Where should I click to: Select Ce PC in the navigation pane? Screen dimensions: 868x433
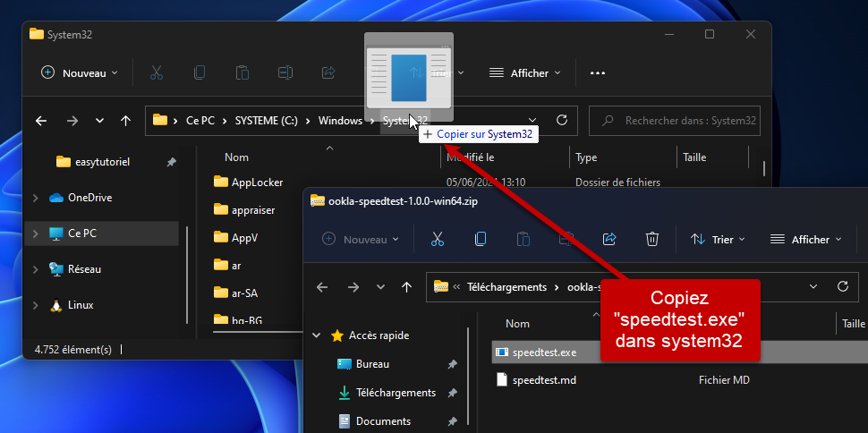82,233
